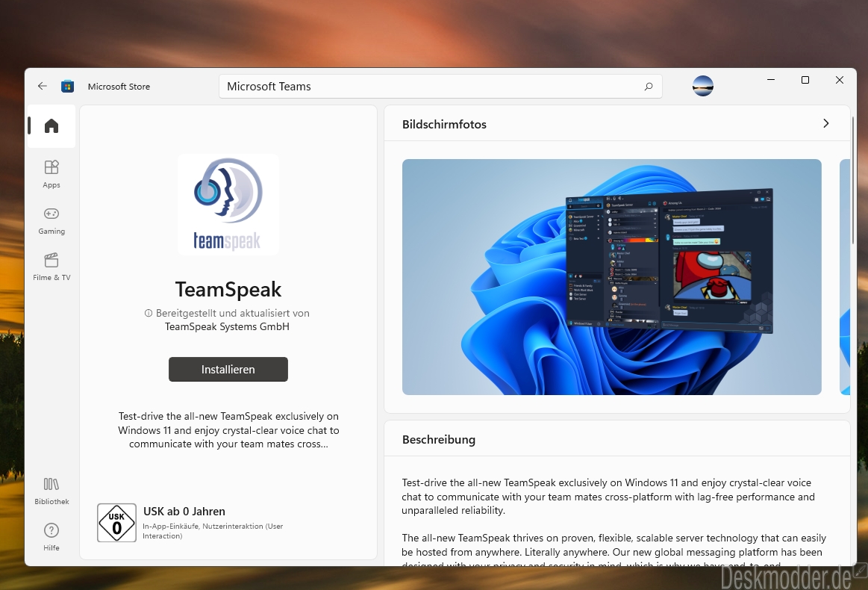
Task: Open the user profile avatar
Action: (702, 86)
